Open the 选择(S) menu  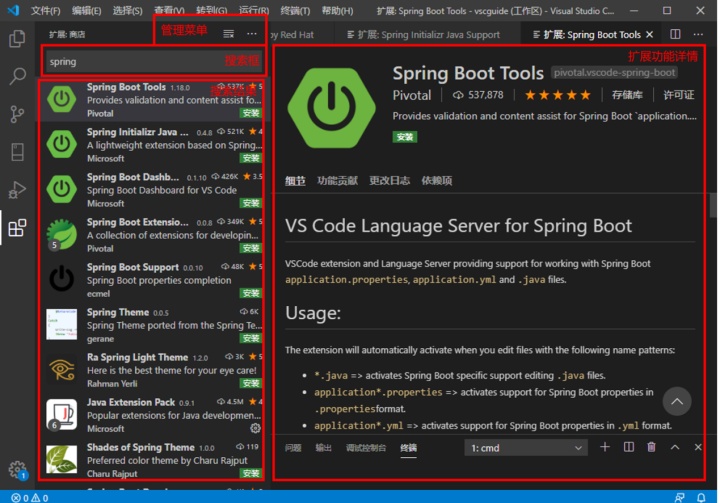(x=127, y=11)
